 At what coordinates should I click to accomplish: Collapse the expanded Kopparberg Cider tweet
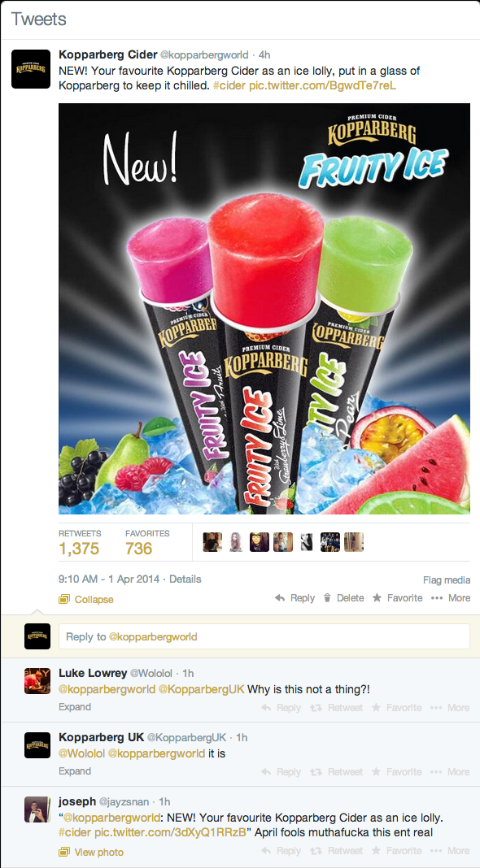[x=86, y=600]
